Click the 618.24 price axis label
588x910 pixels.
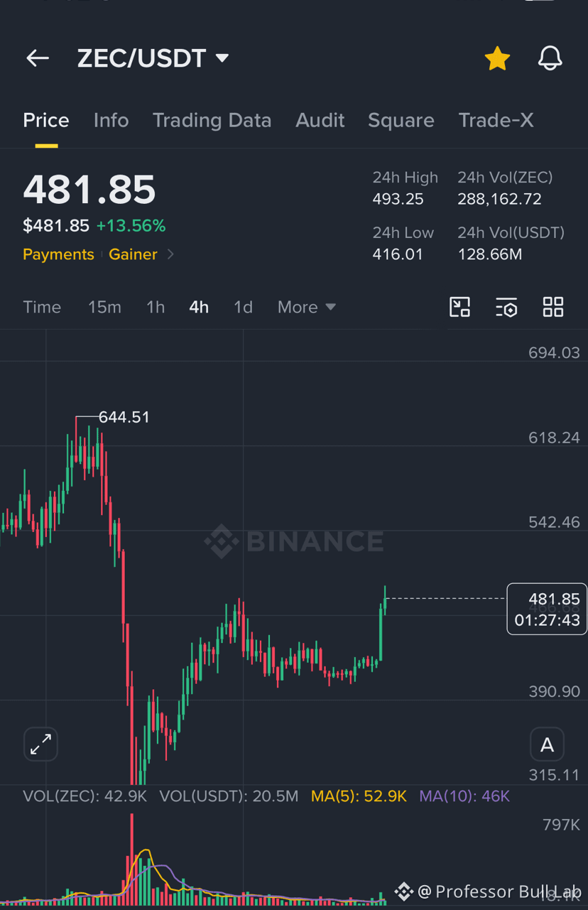pos(554,438)
